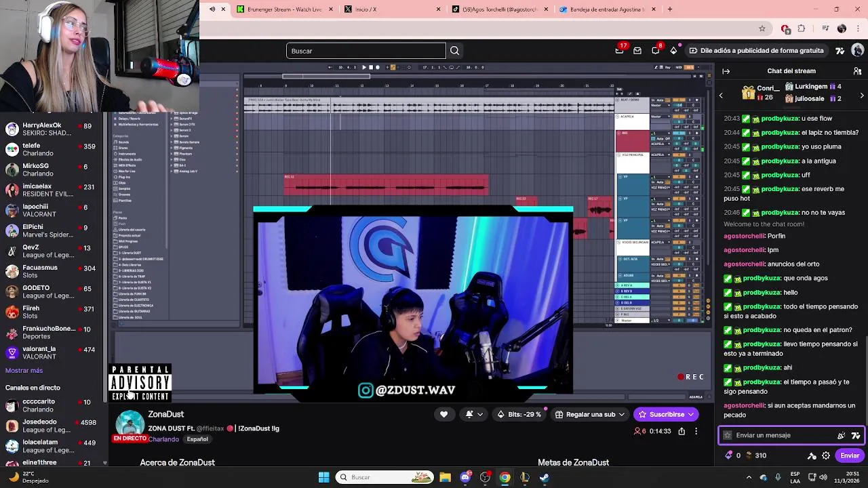Open the user profile avatar menu

pyautogui.click(x=858, y=50)
